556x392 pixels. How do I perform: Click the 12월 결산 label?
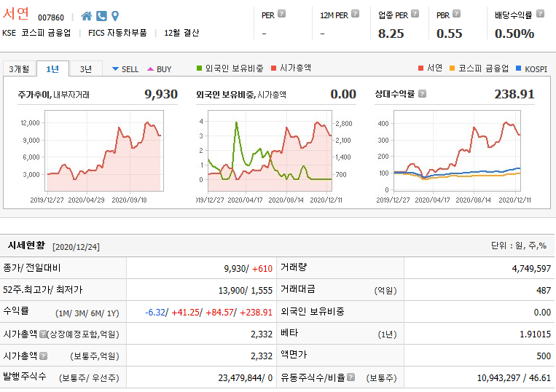(181, 33)
